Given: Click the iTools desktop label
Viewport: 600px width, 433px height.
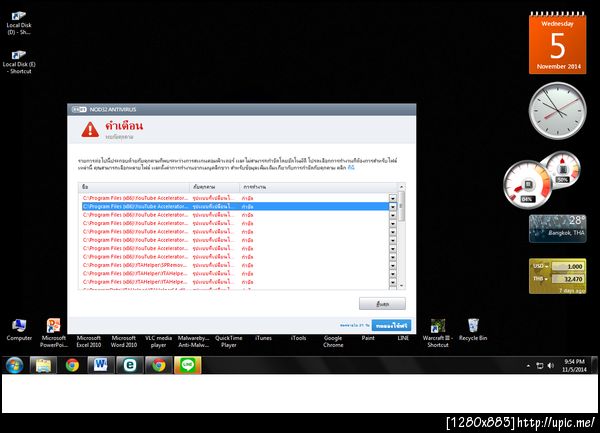Looking at the screenshot, I should click(x=298, y=338).
